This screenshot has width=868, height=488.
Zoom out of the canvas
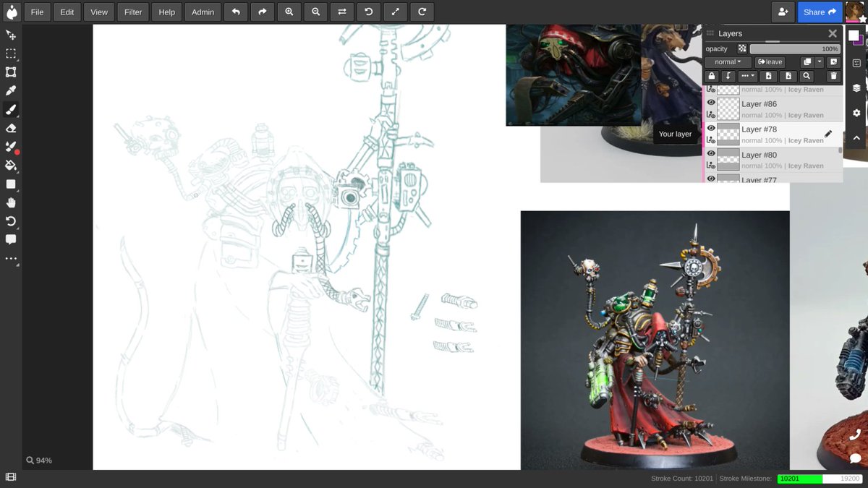(315, 12)
